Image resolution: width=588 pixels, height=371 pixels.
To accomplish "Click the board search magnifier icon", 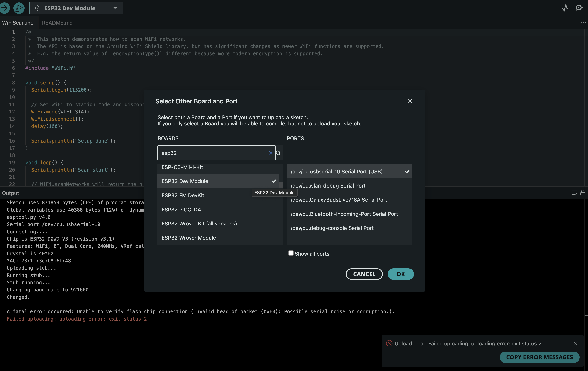I will [278, 153].
